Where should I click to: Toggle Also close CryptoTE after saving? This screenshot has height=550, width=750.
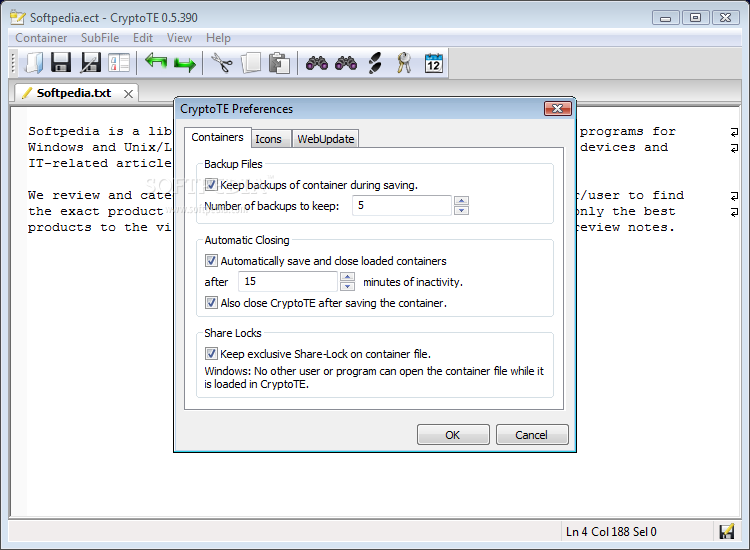(x=211, y=303)
